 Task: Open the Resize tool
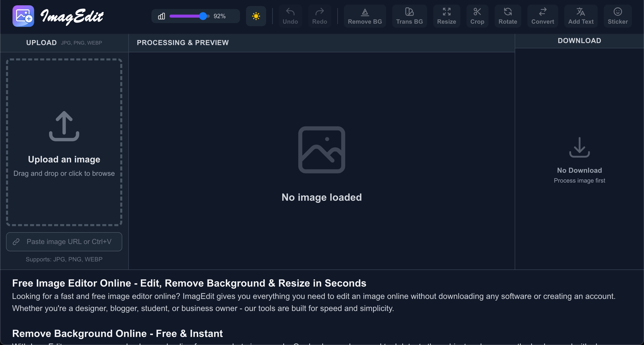click(x=447, y=16)
